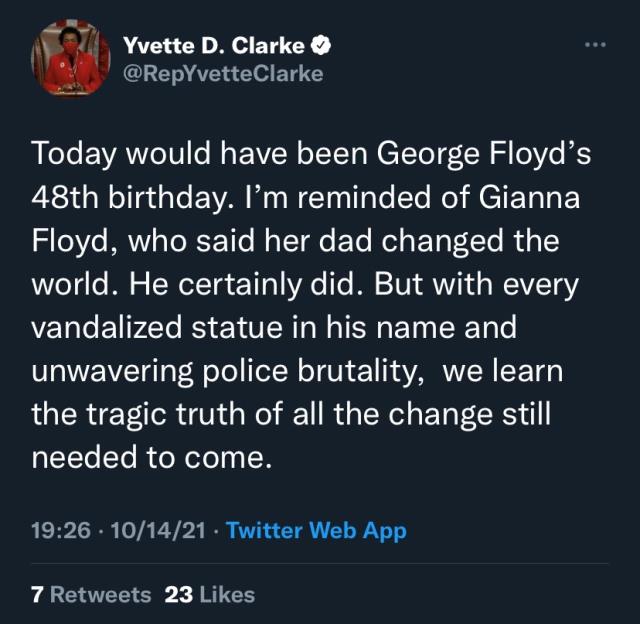Click the Twitter Web App source link
This screenshot has height=624, width=640.
(x=316, y=530)
